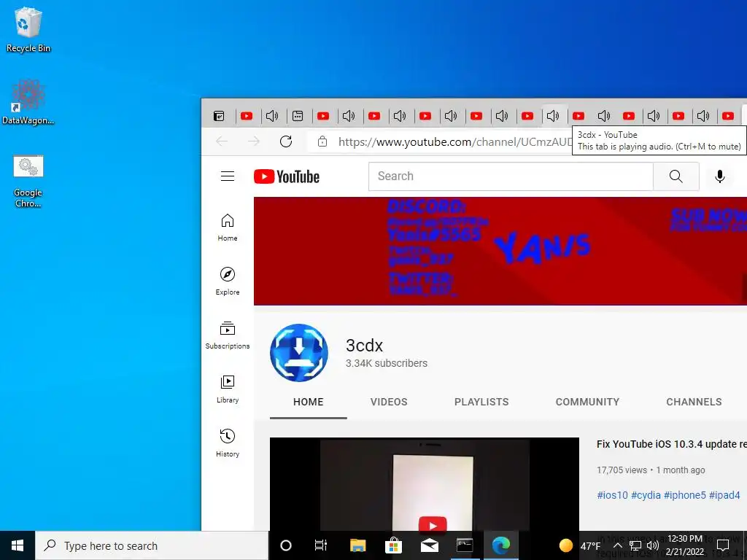Refresh the YouTube page
747x560 pixels.
point(286,141)
